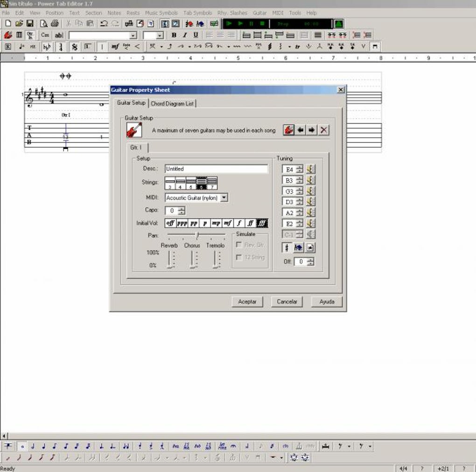Screen dimensions: 476x472
Task: Stop playback with green square button
Action: pyautogui.click(x=262, y=23)
